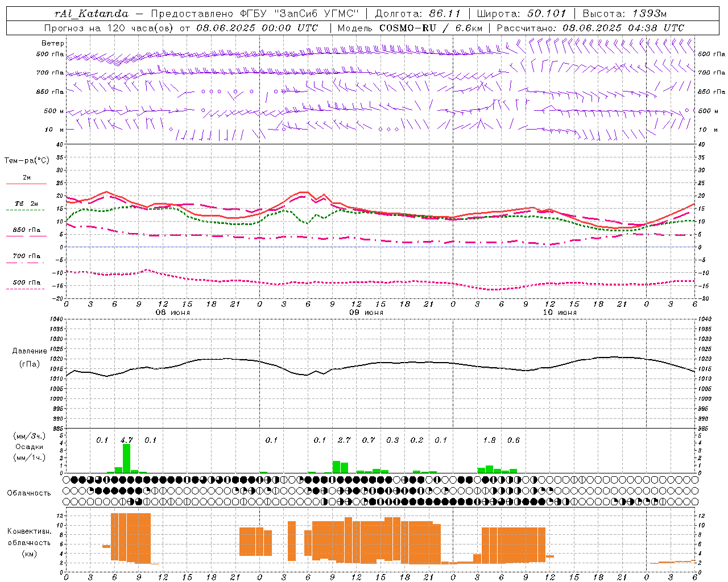The width and height of the screenshot is (728, 582).
Task: Select the date label 09 июня
Action: [x=366, y=313]
